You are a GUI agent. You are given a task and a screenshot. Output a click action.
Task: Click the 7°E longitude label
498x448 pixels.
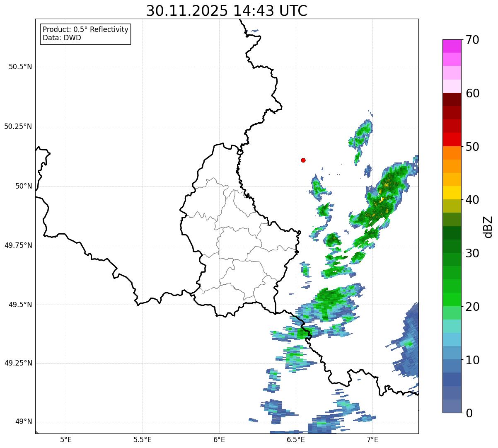(372, 439)
